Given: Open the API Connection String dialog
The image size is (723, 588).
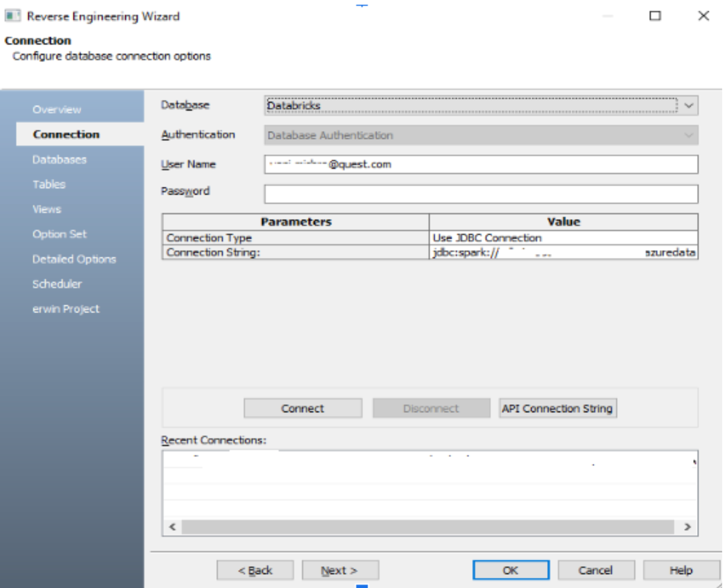Looking at the screenshot, I should [557, 409].
